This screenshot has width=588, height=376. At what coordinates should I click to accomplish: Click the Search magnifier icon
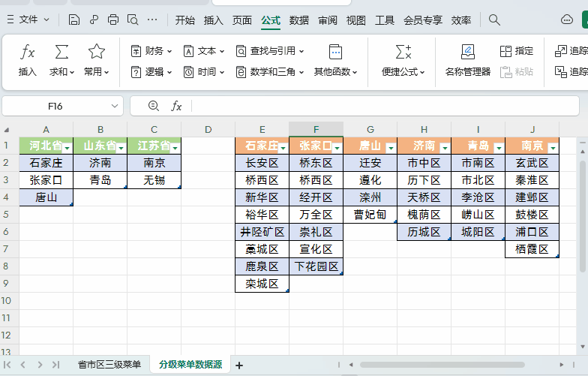pos(495,20)
